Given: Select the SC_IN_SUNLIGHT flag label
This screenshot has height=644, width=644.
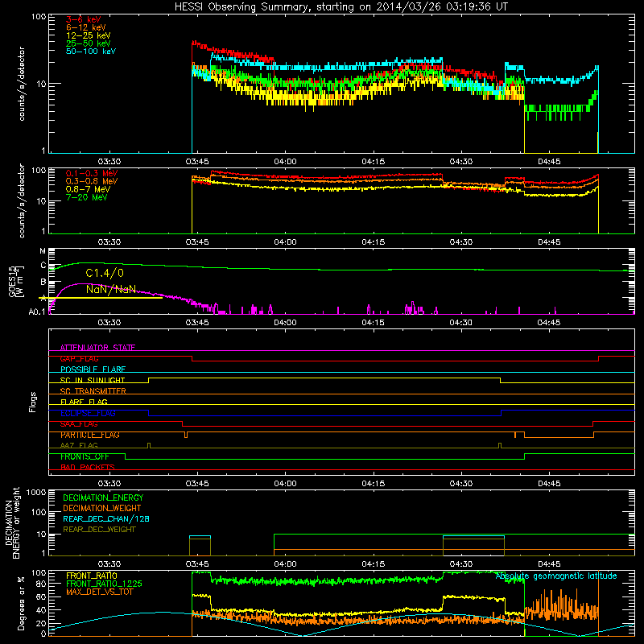Looking at the screenshot, I should tap(93, 380).
